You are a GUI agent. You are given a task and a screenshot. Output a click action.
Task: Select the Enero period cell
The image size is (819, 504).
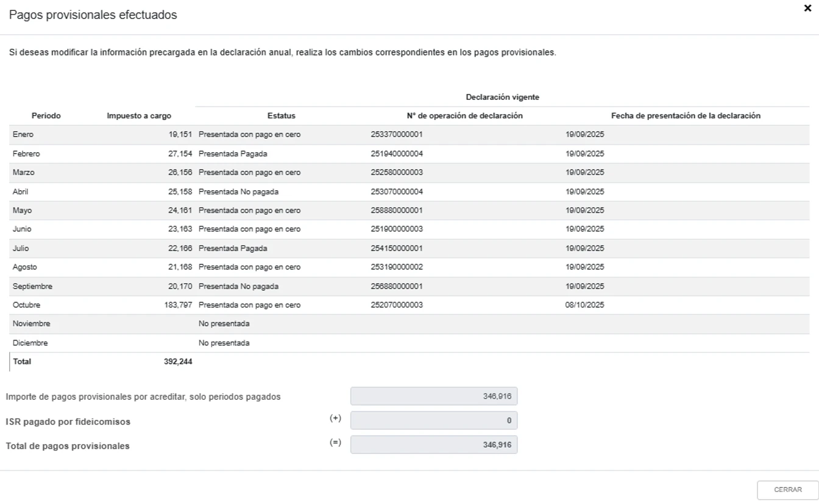[x=23, y=135]
